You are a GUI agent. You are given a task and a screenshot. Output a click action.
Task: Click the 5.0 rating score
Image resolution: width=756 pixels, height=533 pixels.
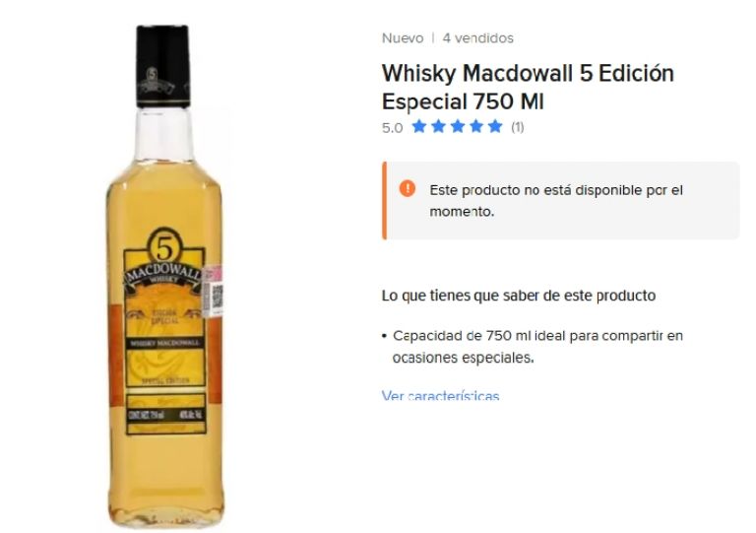click(392, 128)
